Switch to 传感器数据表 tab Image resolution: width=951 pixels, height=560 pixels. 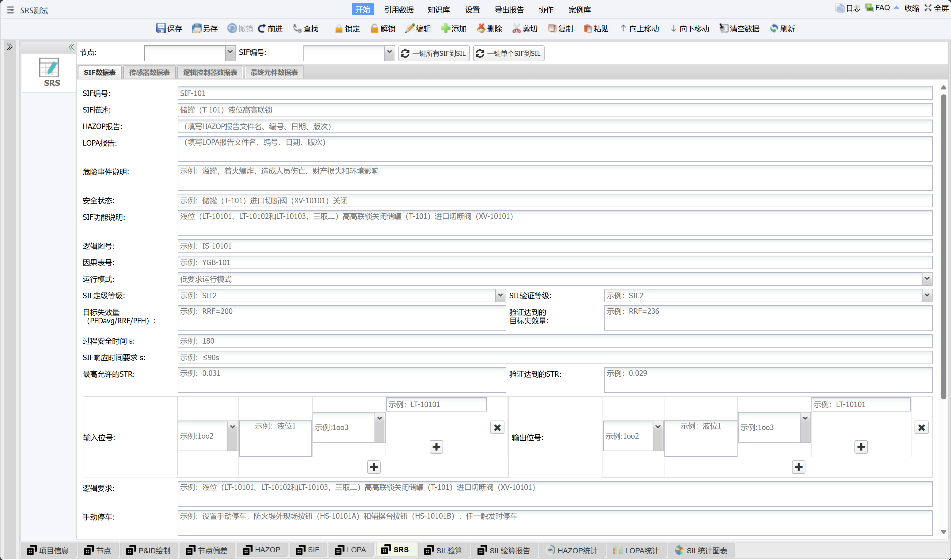150,72
